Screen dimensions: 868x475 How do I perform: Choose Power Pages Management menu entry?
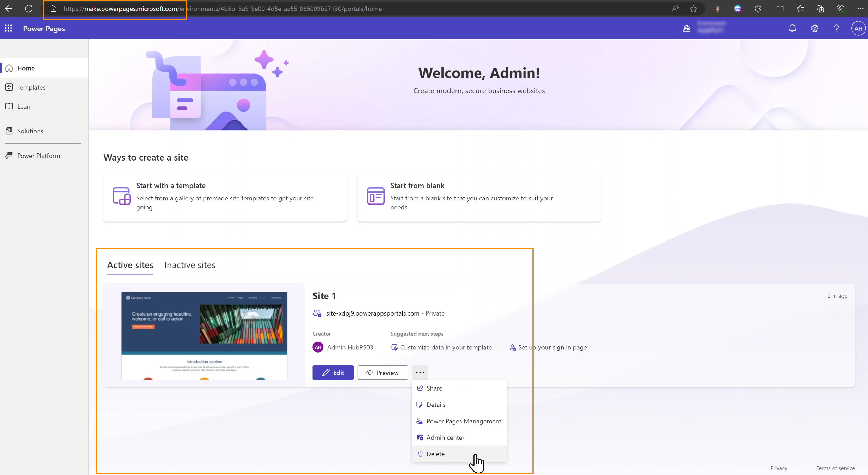click(x=463, y=421)
